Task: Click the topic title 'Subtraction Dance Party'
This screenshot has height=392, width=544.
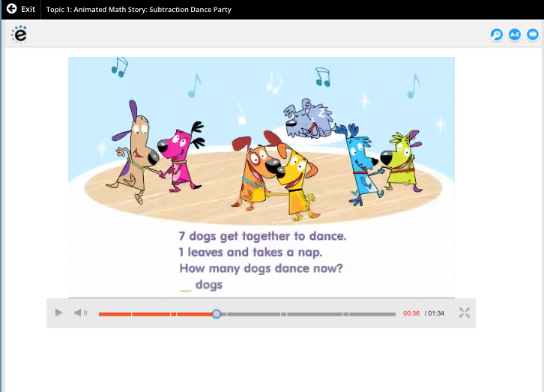Action: pyautogui.click(x=190, y=9)
